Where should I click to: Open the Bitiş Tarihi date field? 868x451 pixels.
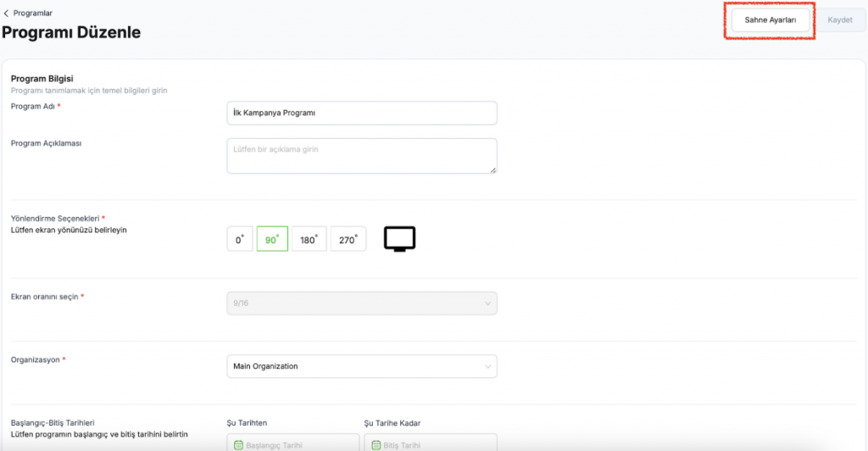coord(434,443)
